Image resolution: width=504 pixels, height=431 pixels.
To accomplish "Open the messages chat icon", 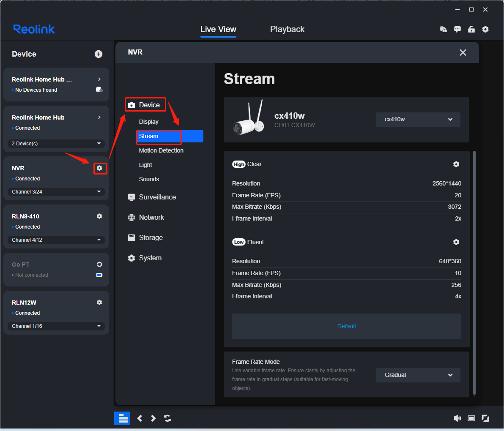I will (457, 29).
